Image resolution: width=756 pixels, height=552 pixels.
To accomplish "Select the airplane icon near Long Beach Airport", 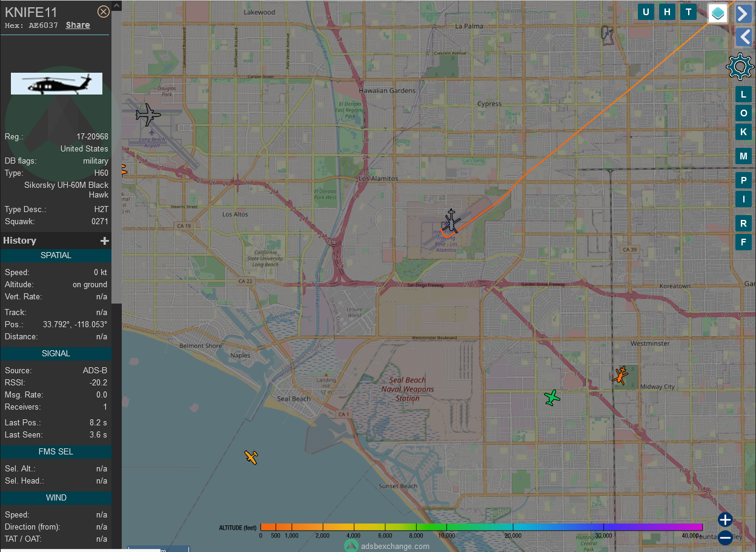I will coord(148,115).
